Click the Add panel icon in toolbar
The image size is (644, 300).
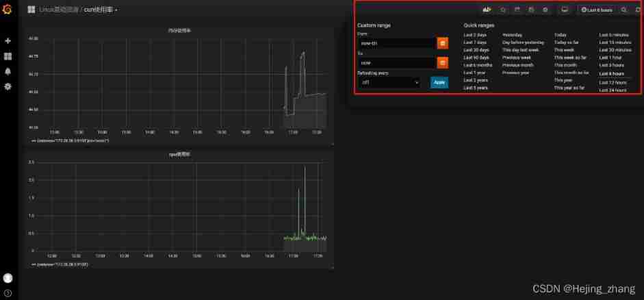(487, 10)
